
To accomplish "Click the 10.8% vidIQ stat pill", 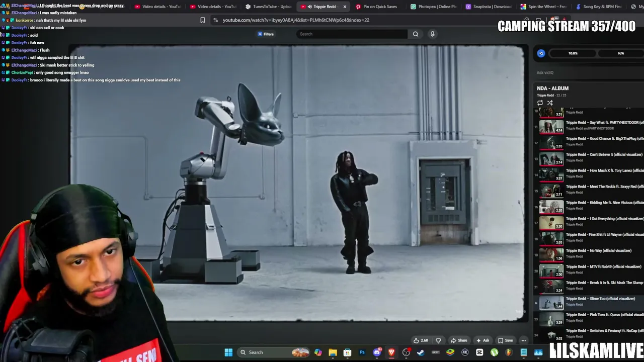I will click(x=573, y=53).
